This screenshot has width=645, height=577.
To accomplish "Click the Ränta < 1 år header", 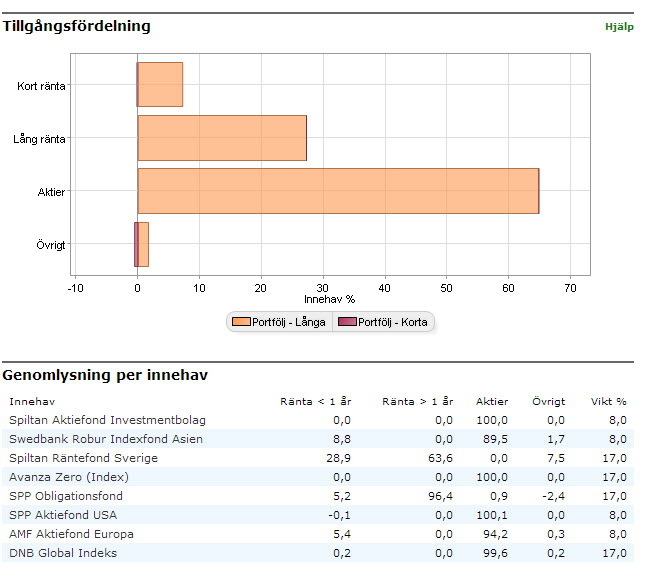I will coord(315,401).
